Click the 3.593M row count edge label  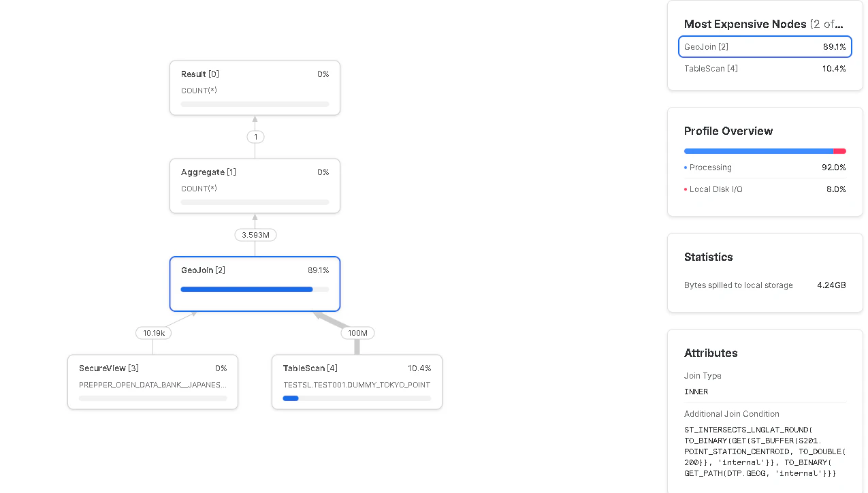(255, 235)
